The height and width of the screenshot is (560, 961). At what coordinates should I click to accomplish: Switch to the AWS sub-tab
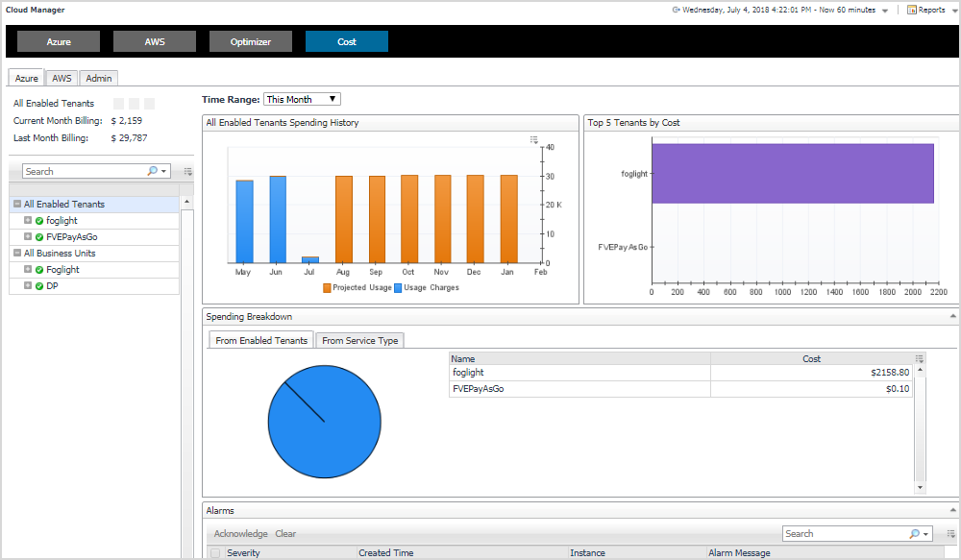point(62,79)
